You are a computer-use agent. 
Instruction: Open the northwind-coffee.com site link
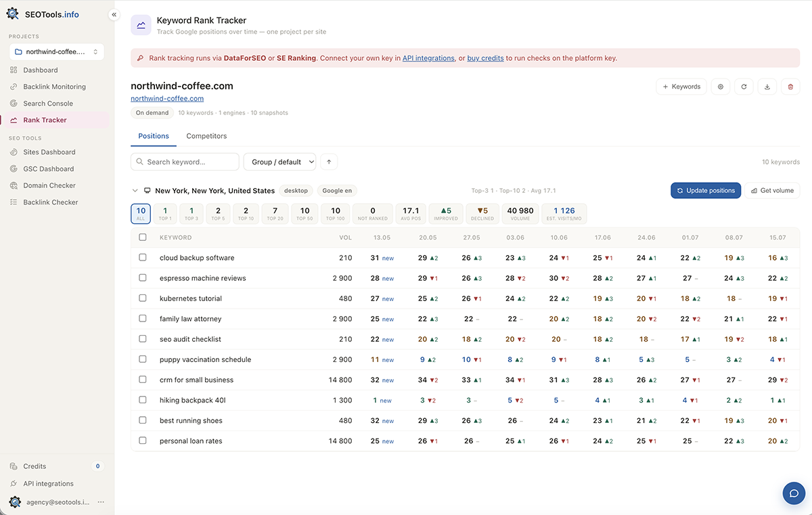click(167, 99)
